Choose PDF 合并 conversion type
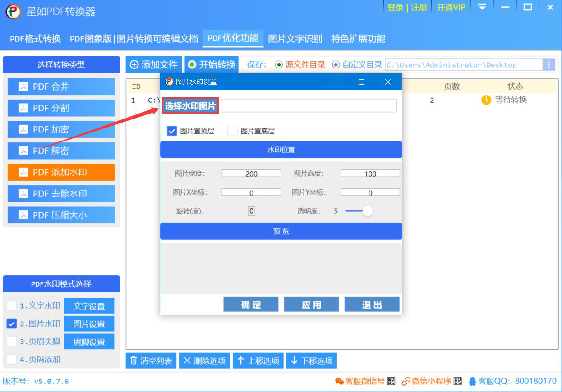The width and height of the screenshot is (562, 392). [61, 87]
